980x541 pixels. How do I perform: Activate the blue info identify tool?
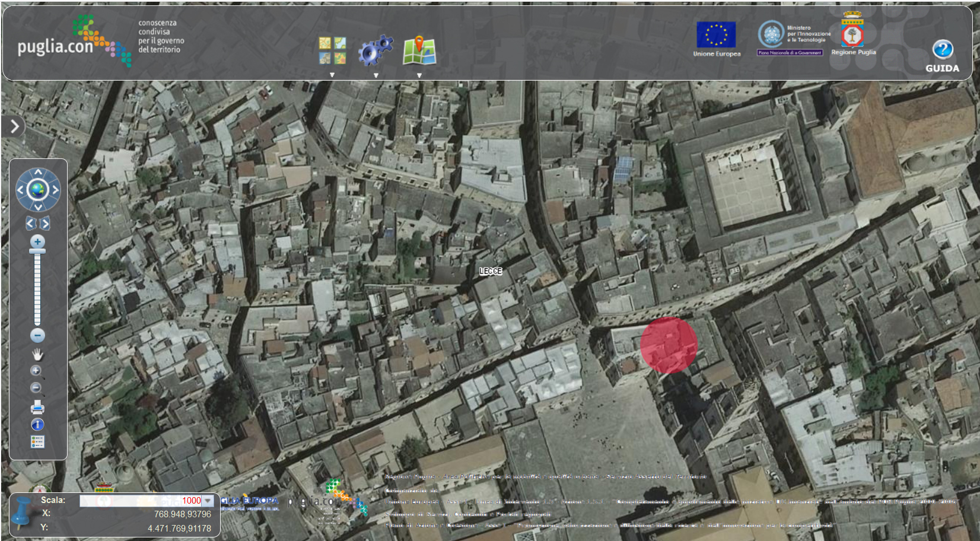coord(37,425)
